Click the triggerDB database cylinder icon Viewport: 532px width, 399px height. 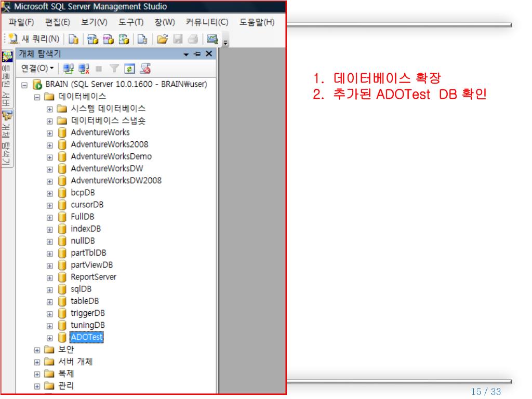pyautogui.click(x=62, y=313)
